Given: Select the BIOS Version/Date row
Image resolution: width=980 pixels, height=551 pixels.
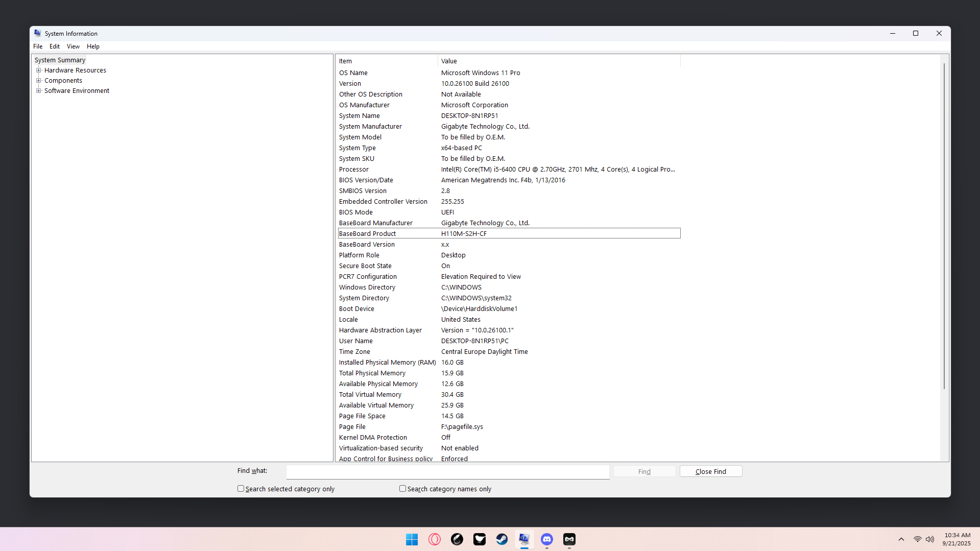Looking at the screenshot, I should tap(509, 180).
